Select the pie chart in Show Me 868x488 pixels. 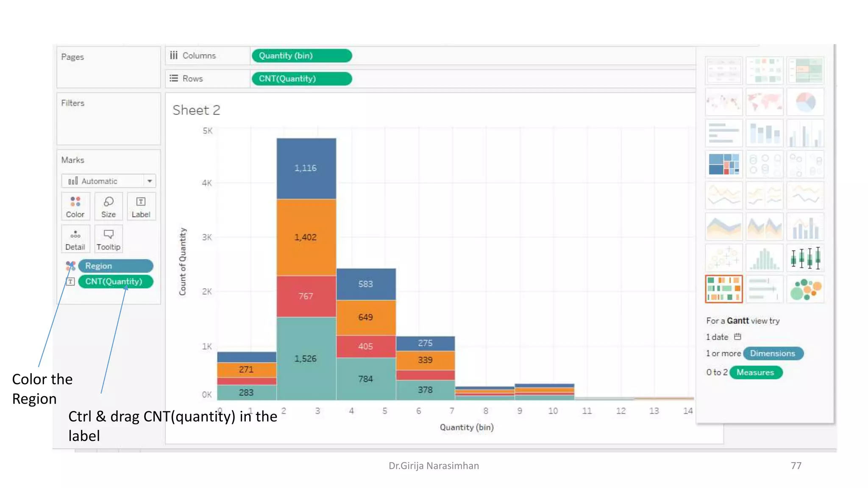pos(805,102)
